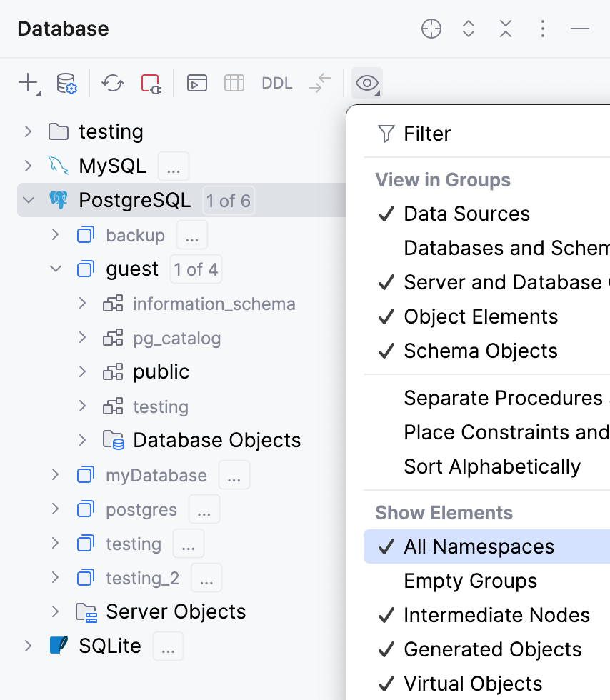
Task: Expand the backup database node
Action: [54, 234]
